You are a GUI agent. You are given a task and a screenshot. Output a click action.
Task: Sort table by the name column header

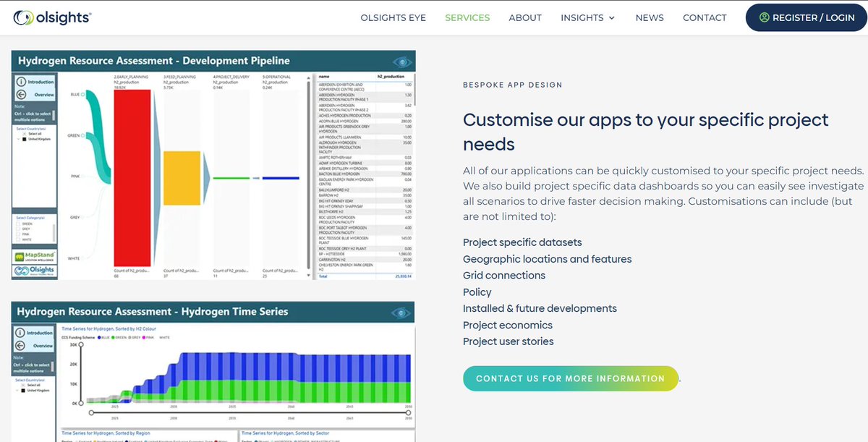point(324,75)
